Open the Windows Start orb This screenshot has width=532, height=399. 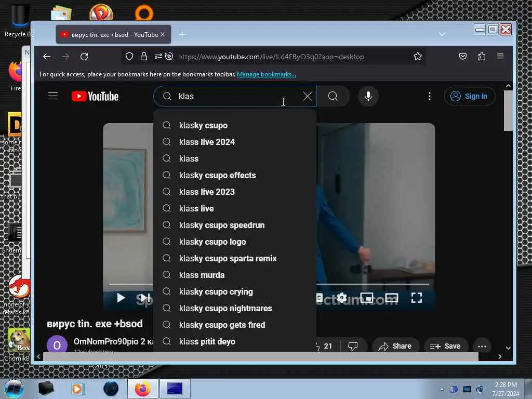[x=14, y=389]
